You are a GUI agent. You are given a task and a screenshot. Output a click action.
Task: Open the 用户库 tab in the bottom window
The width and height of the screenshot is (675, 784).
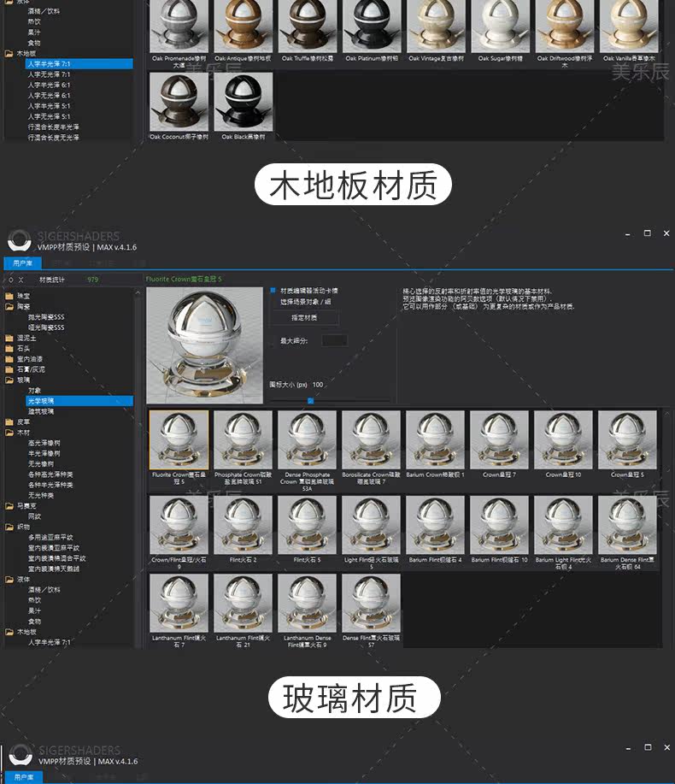(x=23, y=777)
